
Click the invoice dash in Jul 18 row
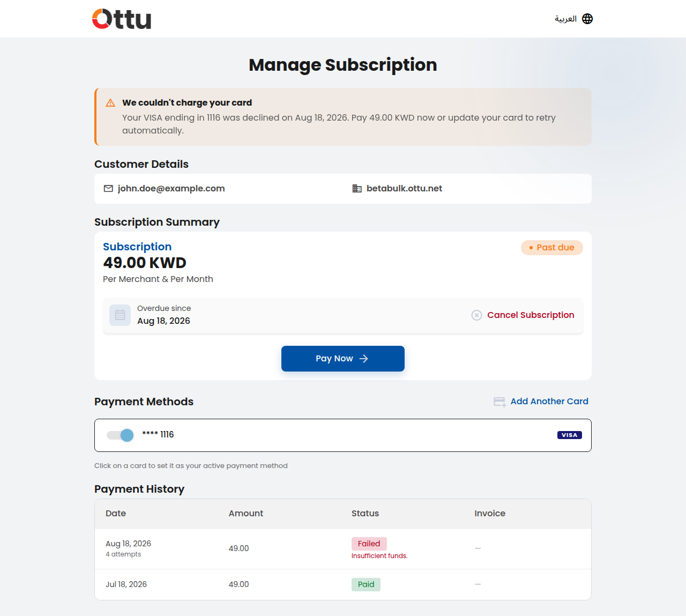pyautogui.click(x=478, y=584)
